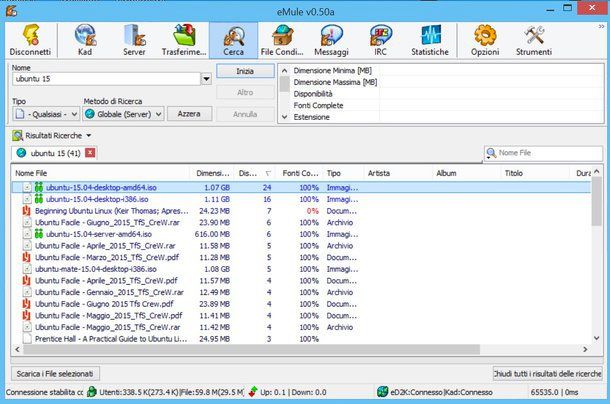Image resolution: width=610 pixels, height=404 pixels.
Task: Show the Trasferimenti transfers window
Action: click(x=184, y=40)
